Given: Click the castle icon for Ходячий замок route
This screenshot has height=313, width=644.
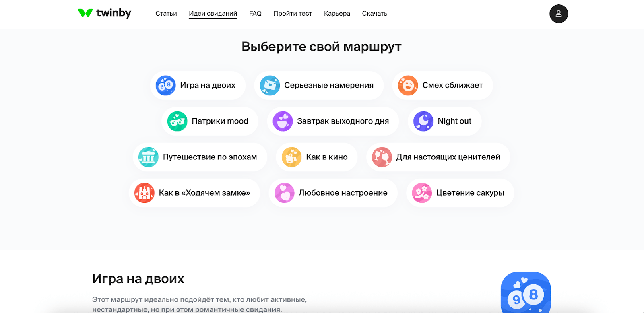Looking at the screenshot, I should click(144, 193).
